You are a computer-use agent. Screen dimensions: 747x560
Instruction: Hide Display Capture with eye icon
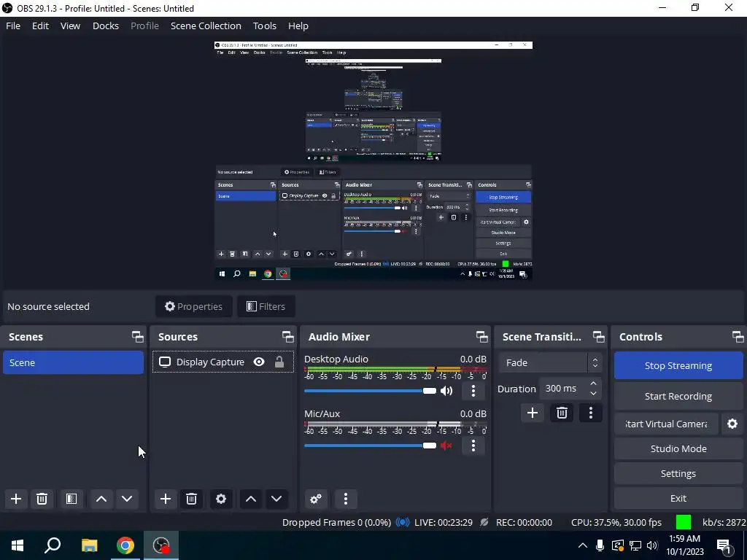coord(259,362)
